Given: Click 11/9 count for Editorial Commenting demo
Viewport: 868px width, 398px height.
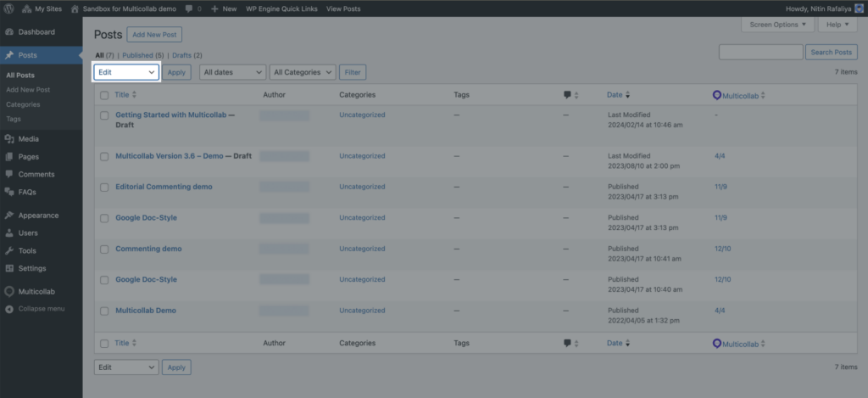Looking at the screenshot, I should click(x=721, y=187).
